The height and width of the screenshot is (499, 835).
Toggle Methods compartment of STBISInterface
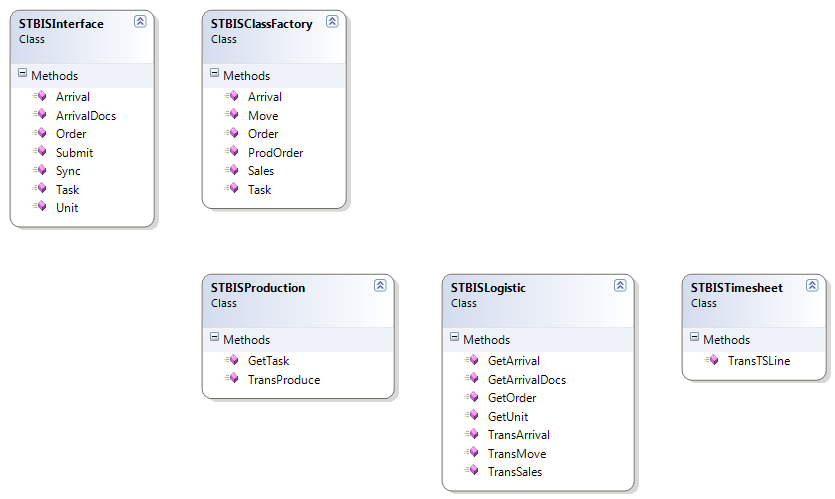23,75
